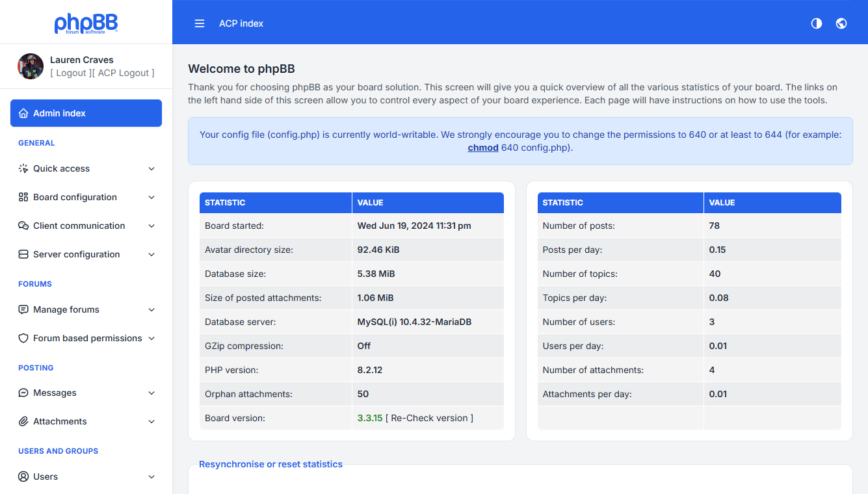Click the phpBB logo
This screenshot has width=868, height=494.
coord(86,23)
